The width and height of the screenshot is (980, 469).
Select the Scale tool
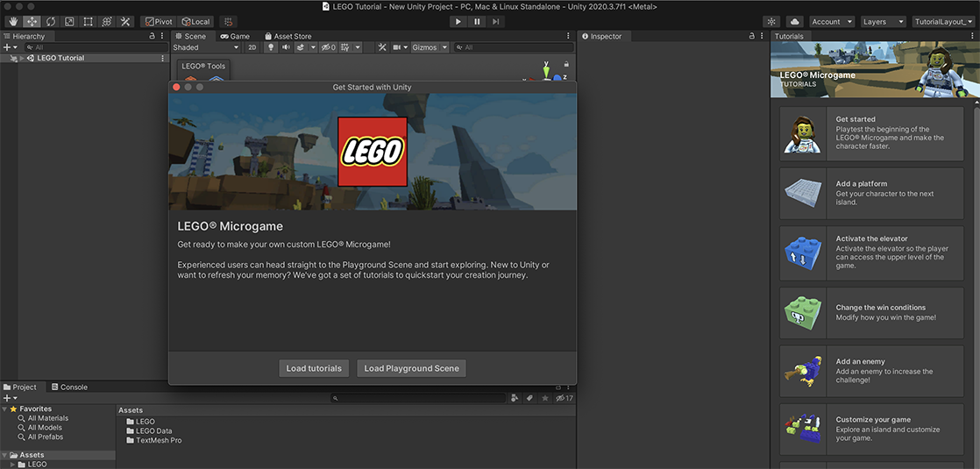coord(69,21)
